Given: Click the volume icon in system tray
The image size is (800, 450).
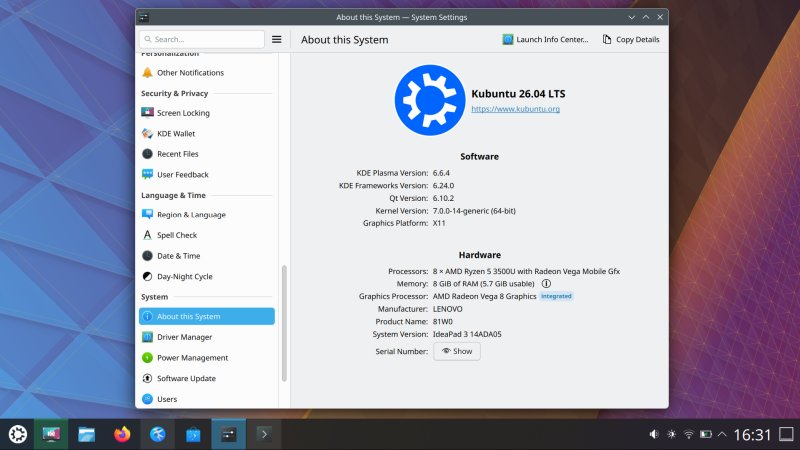Looking at the screenshot, I should point(654,434).
